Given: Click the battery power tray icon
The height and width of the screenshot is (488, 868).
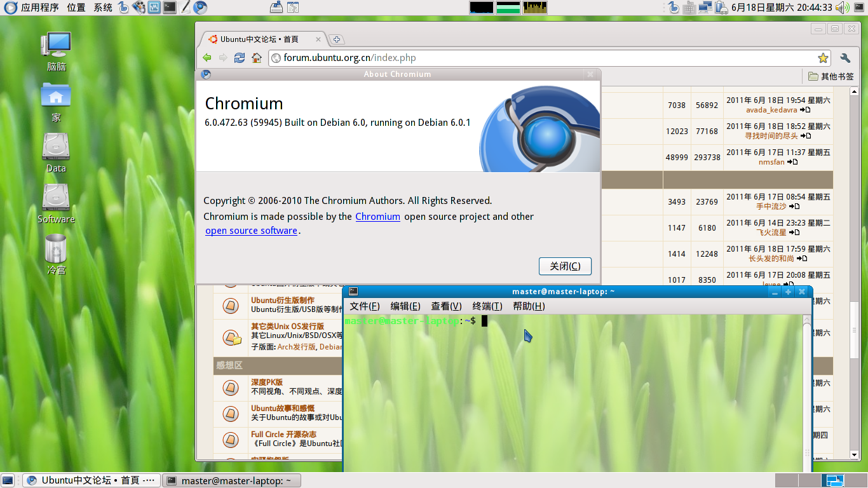Looking at the screenshot, I should [721, 8].
